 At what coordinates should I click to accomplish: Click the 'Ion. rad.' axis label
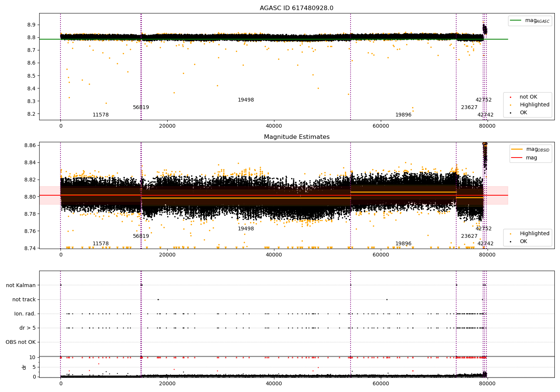25,314
